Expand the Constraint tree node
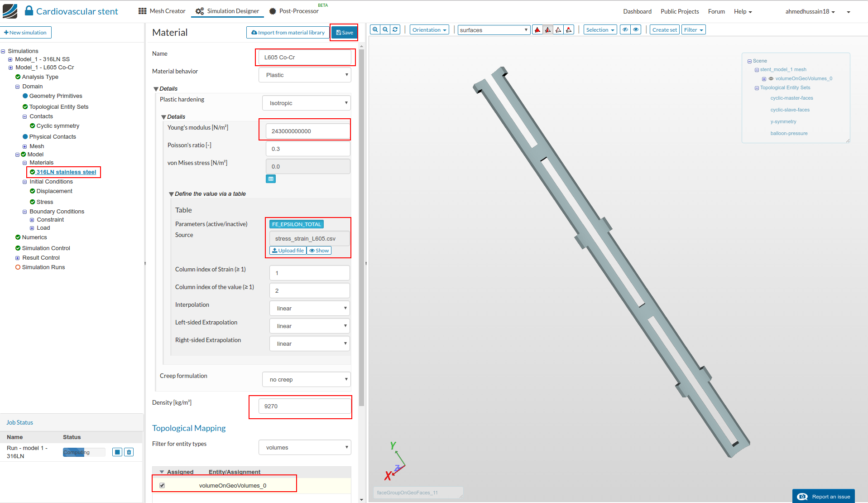The height and width of the screenshot is (503, 868). point(32,220)
